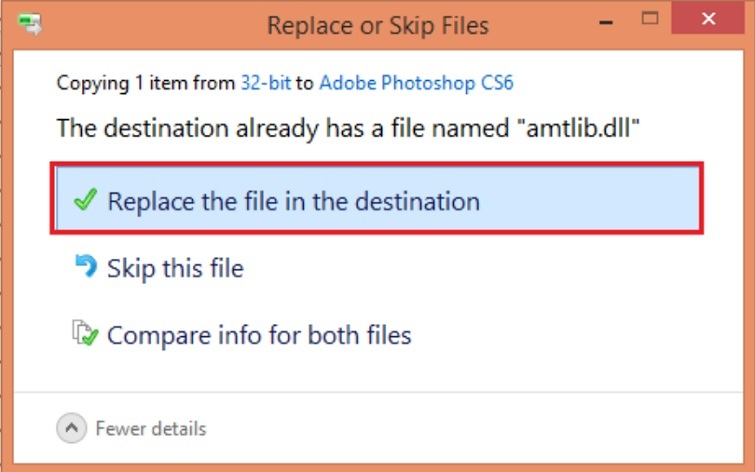Click blue curved arrow icon for Skip

tap(85, 267)
